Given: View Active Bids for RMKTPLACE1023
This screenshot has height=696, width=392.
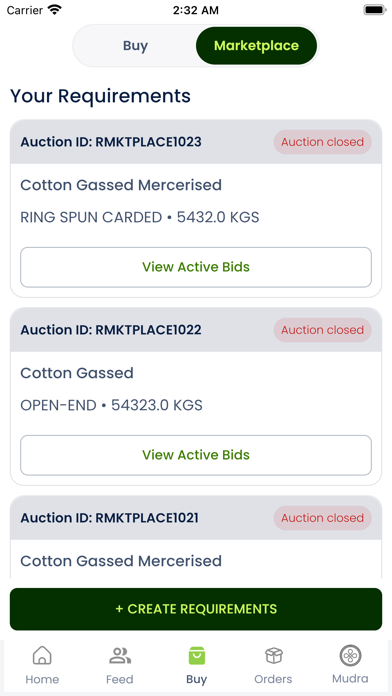Looking at the screenshot, I should pos(196,267).
